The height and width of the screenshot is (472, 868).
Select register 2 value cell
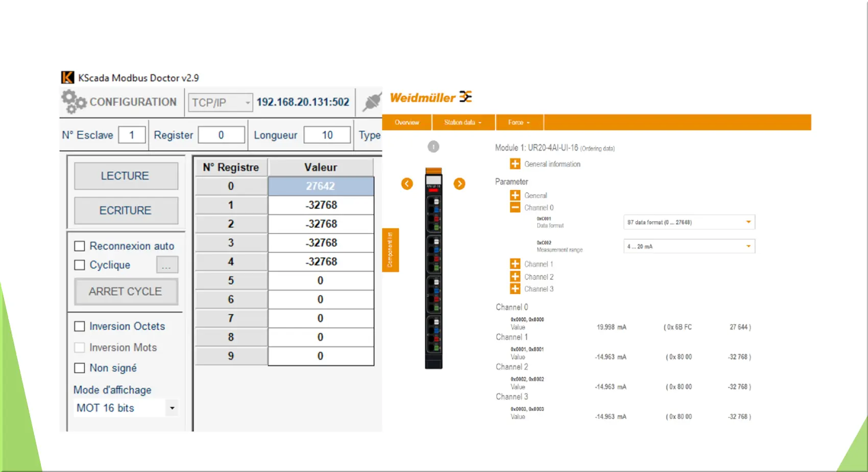pos(321,224)
